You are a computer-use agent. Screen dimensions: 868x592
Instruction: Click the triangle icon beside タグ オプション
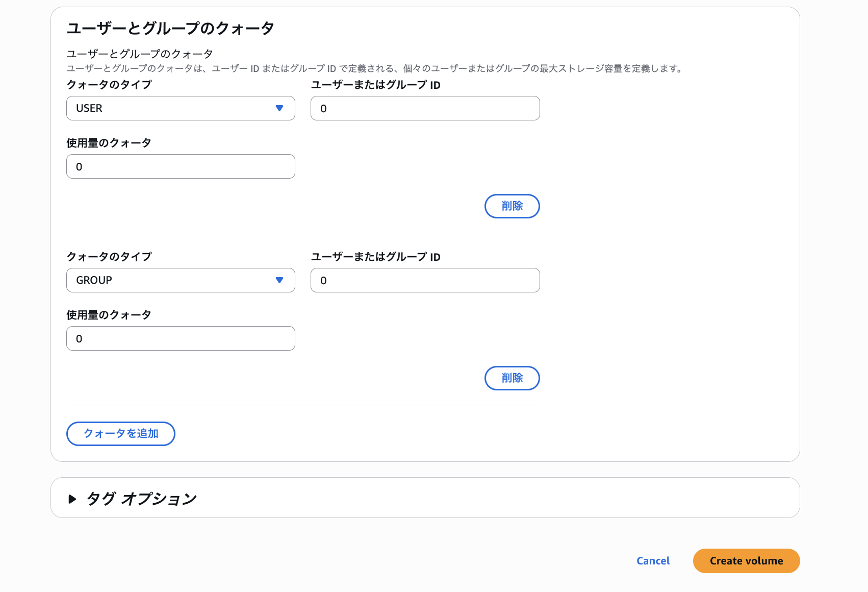click(72, 499)
